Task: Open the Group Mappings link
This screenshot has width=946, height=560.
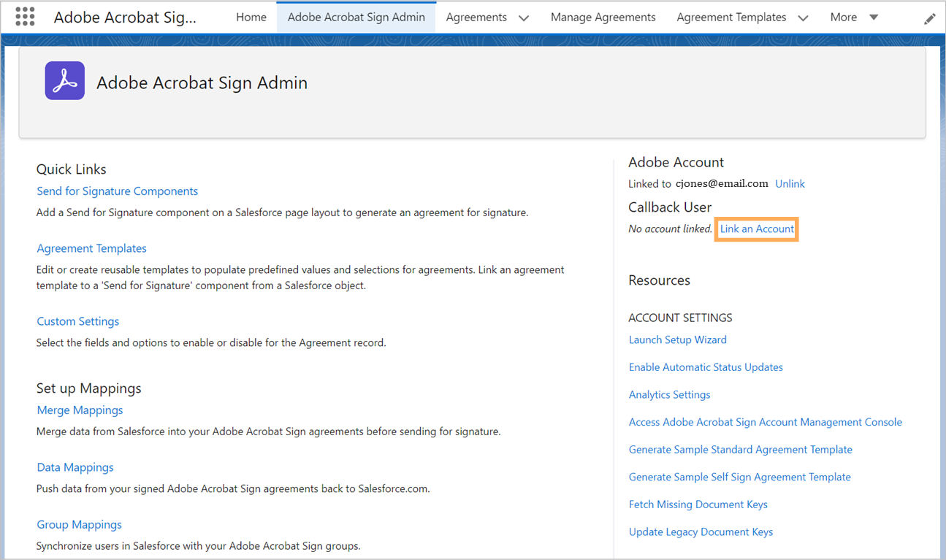Action: [80, 524]
